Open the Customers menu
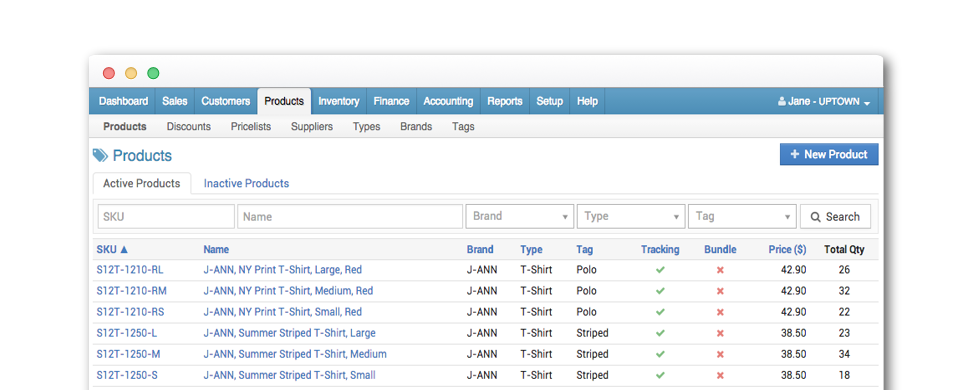This screenshot has height=390, width=980. coord(226,101)
